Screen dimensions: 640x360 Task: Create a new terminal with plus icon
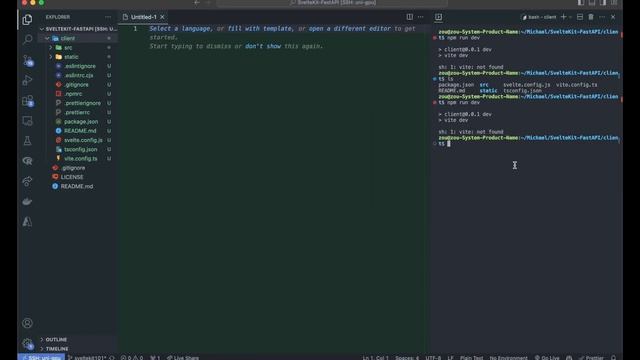pos(563,17)
